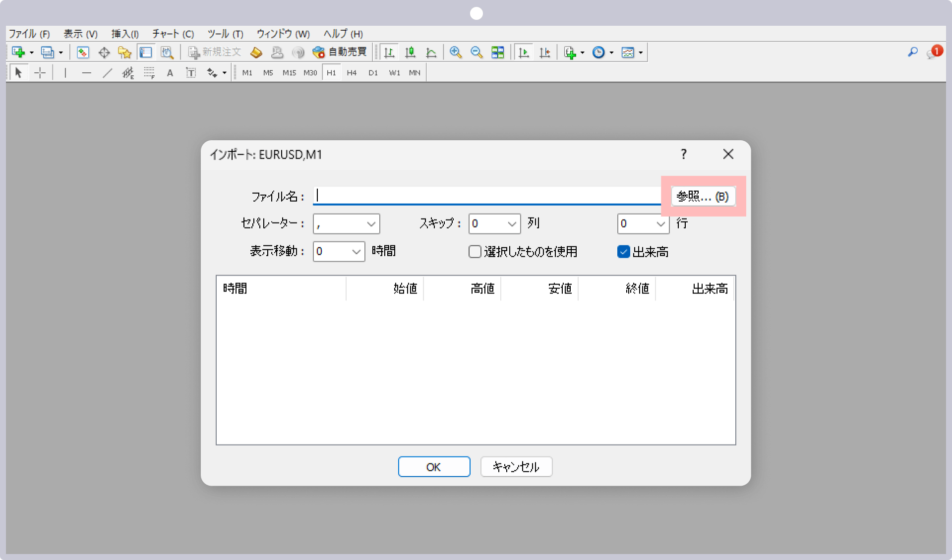Uncheck the 出来高 volume checkbox
The height and width of the screenshot is (560, 952).
point(623,252)
